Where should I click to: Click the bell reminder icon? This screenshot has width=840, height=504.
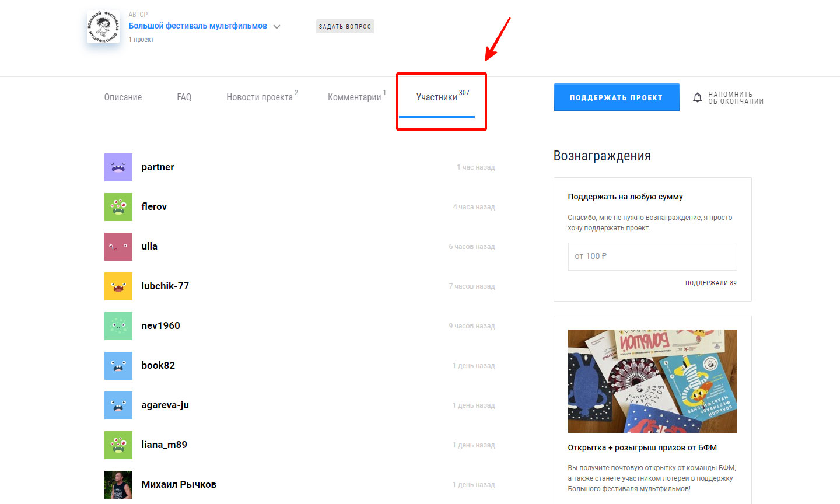(x=697, y=97)
